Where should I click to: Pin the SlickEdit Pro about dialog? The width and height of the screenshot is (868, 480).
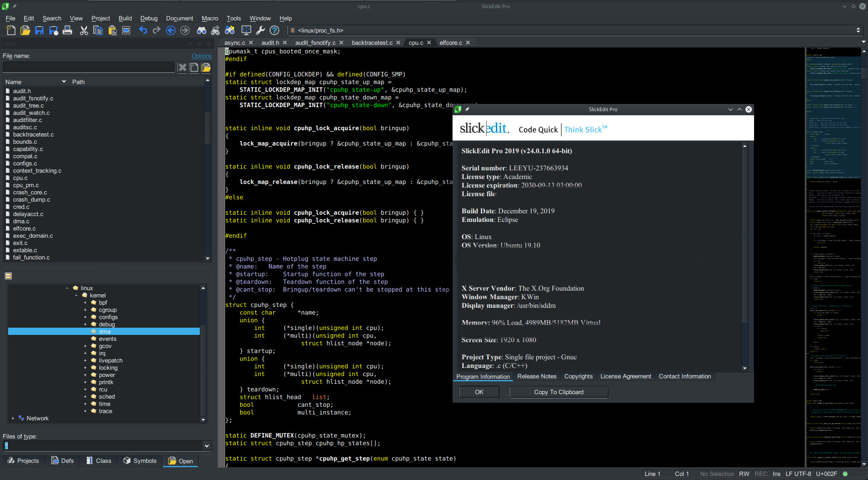click(x=467, y=109)
